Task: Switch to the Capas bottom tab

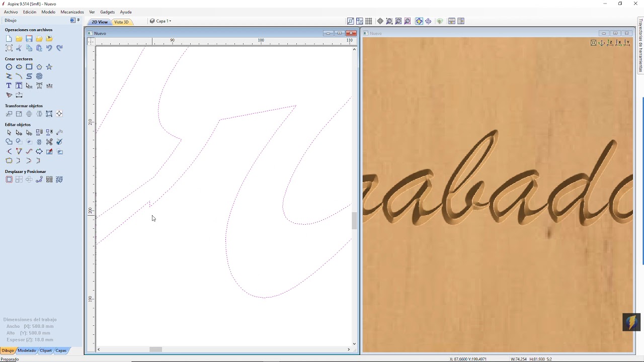Action: tap(61, 350)
